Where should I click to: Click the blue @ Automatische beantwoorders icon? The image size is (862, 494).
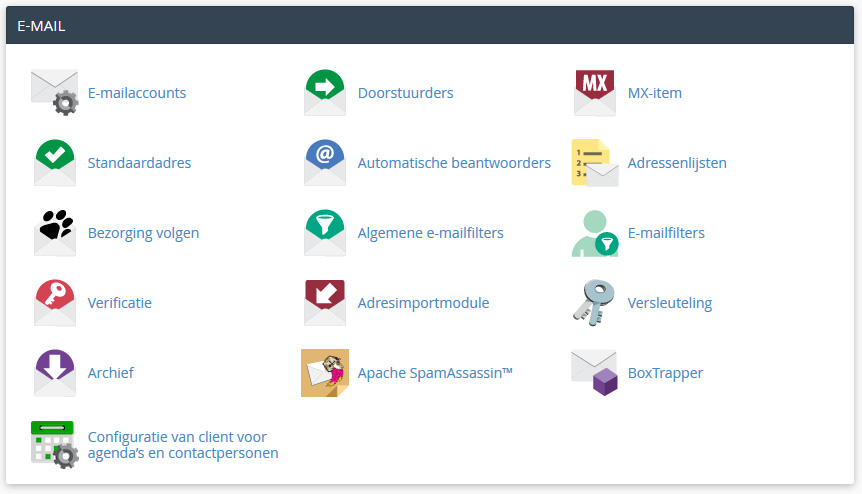click(x=324, y=163)
